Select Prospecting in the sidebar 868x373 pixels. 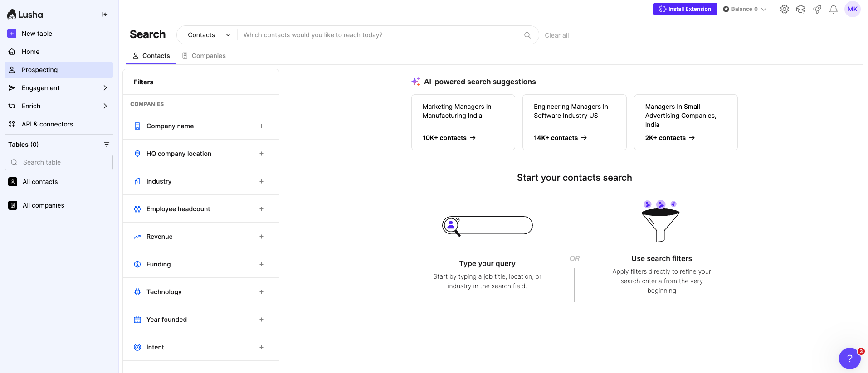pos(59,70)
